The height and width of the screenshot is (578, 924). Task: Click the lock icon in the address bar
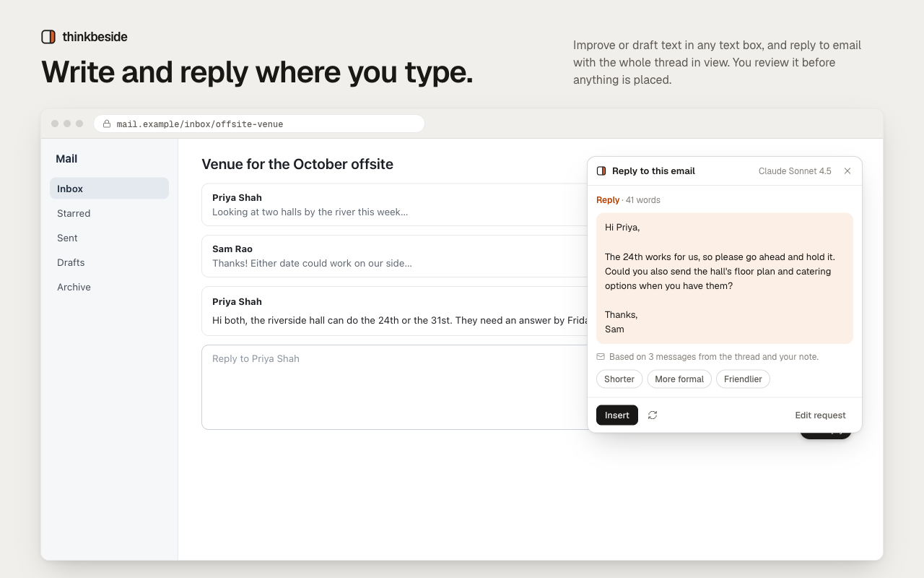coord(107,124)
